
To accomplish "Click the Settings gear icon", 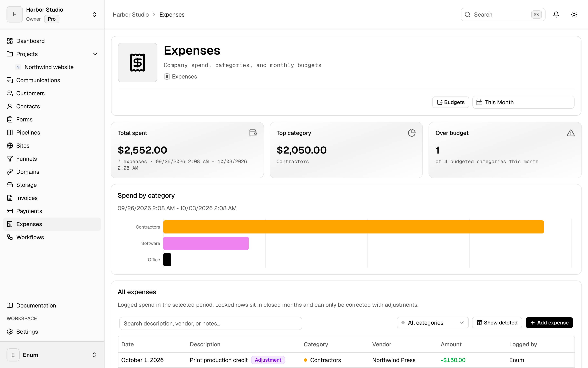I will (10, 332).
